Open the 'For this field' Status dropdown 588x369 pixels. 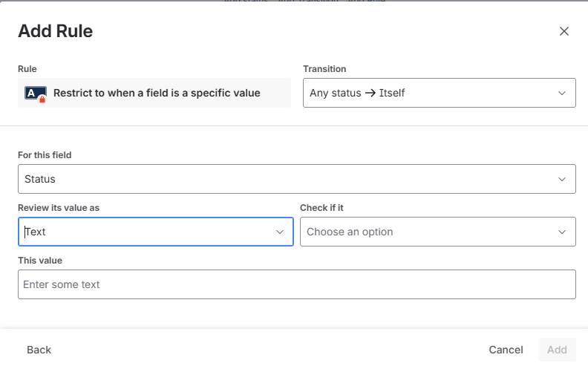tap(297, 179)
